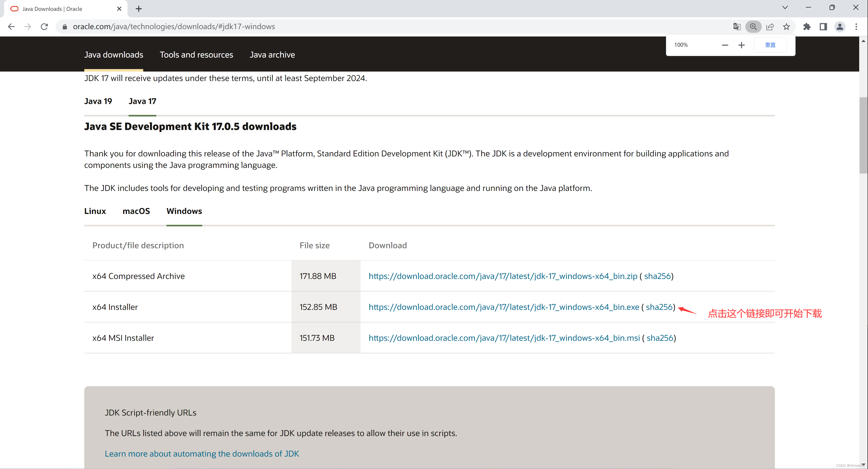The width and height of the screenshot is (868, 469).
Task: Click the x64 Compressed Archive description
Action: point(138,276)
